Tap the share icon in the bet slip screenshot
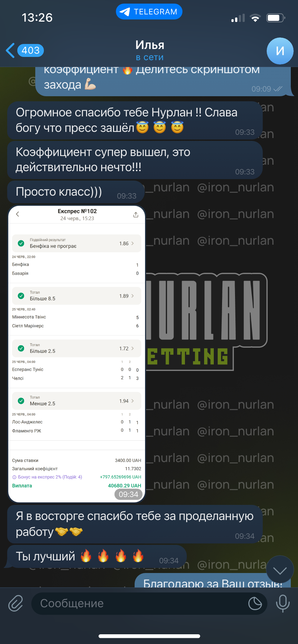 136,215
